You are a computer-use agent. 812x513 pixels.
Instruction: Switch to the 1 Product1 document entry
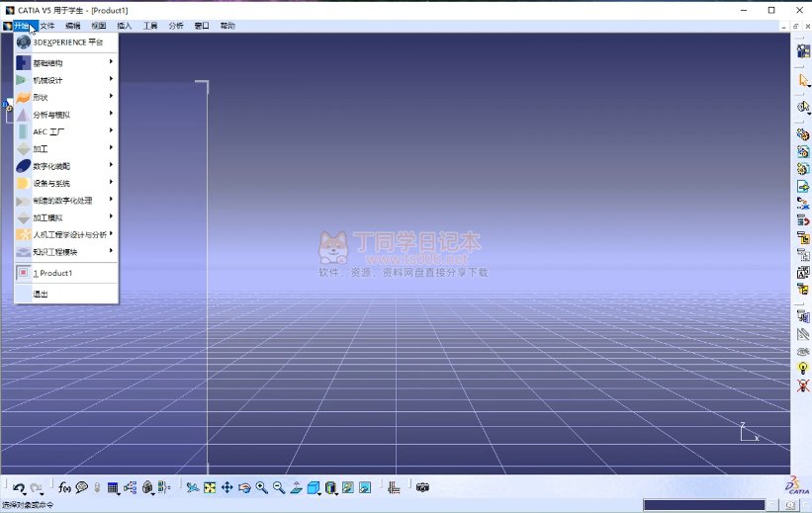52,273
